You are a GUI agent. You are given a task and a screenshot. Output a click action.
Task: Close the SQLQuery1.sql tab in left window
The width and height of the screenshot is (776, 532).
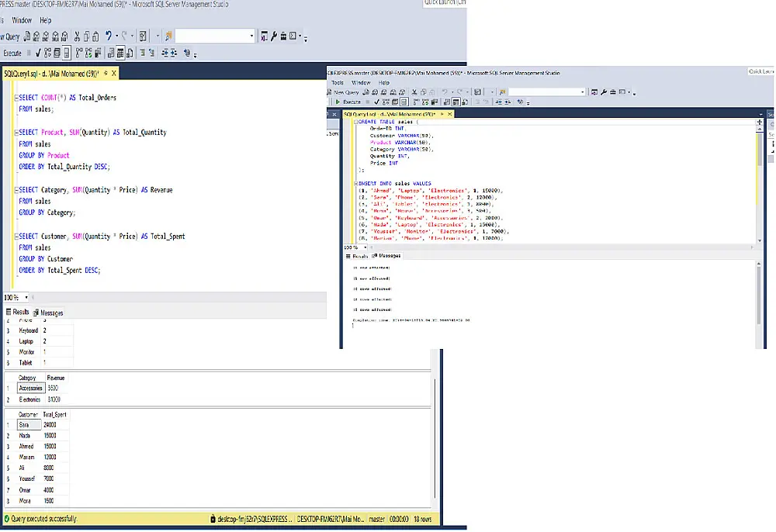(x=114, y=73)
